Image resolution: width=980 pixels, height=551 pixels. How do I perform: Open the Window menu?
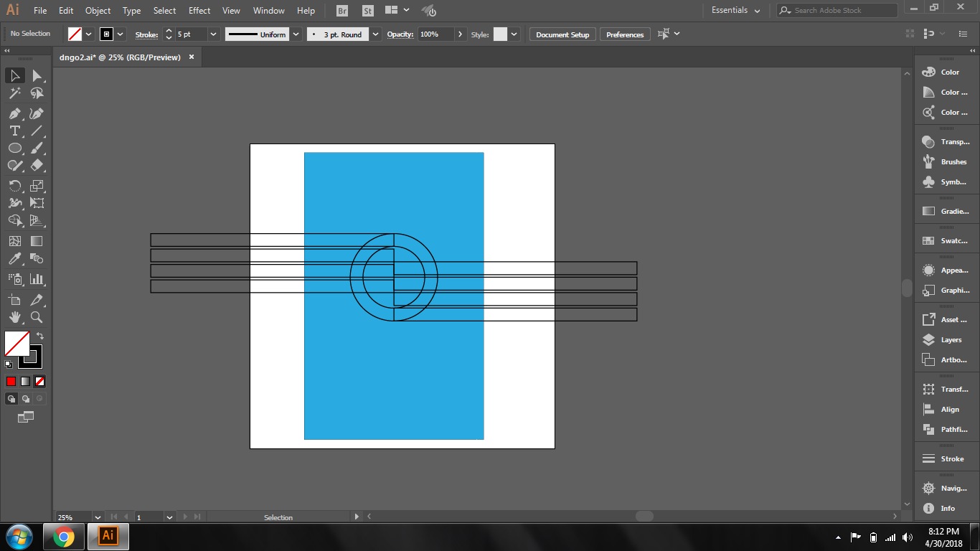[x=269, y=10]
